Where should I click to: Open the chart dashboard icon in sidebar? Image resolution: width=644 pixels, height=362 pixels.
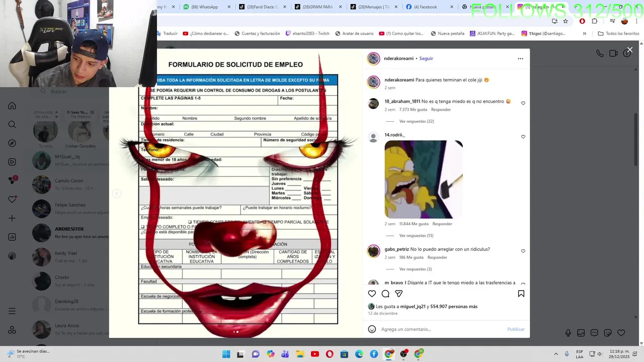tap(12, 237)
